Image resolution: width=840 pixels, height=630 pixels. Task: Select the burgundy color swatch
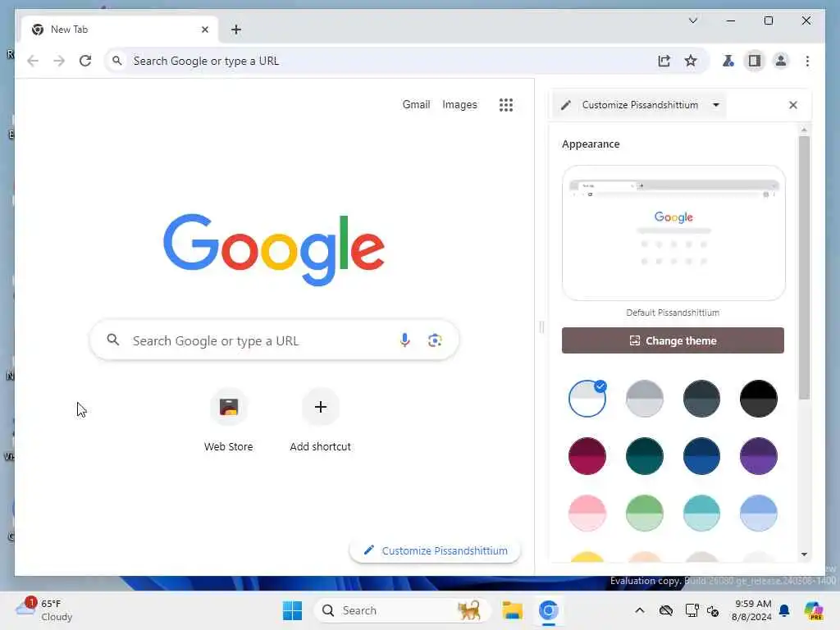587,456
